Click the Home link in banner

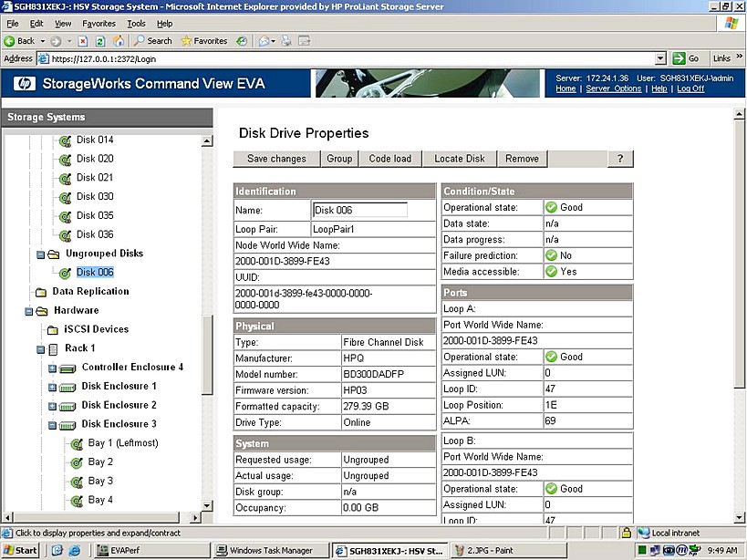coord(565,88)
